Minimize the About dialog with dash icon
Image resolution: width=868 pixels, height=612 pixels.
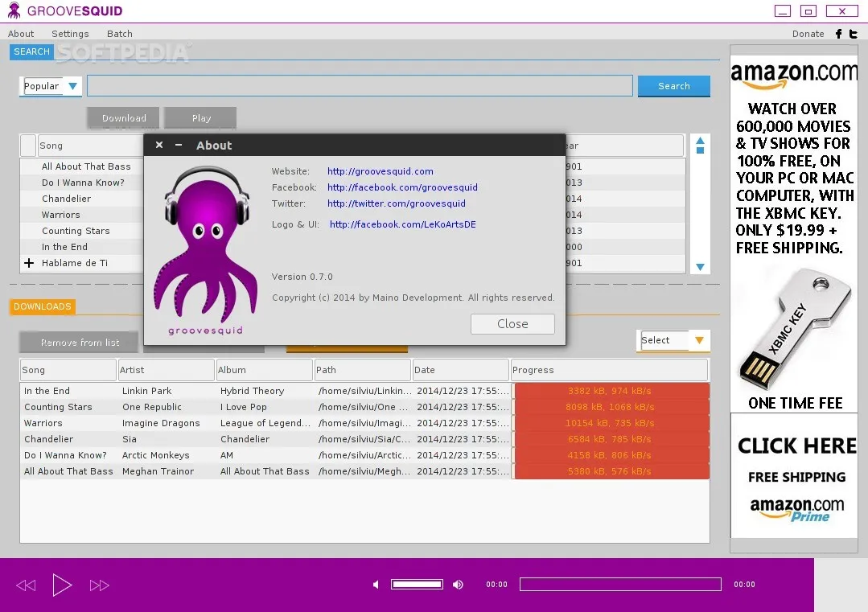coord(179,145)
